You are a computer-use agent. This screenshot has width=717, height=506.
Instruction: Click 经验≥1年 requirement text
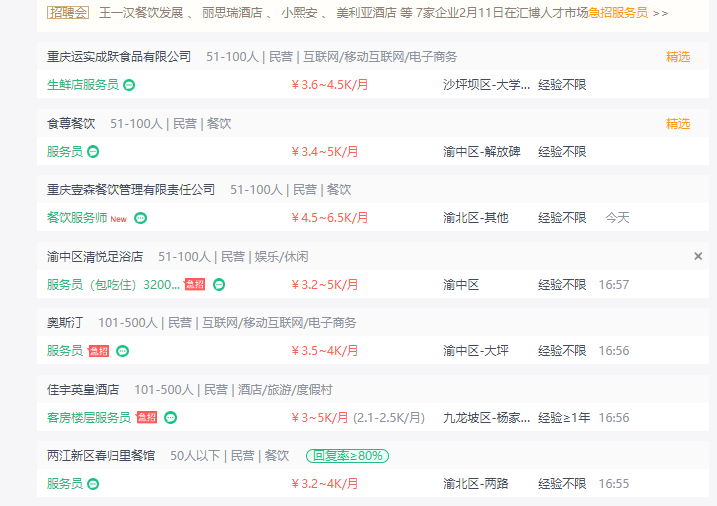(x=564, y=417)
